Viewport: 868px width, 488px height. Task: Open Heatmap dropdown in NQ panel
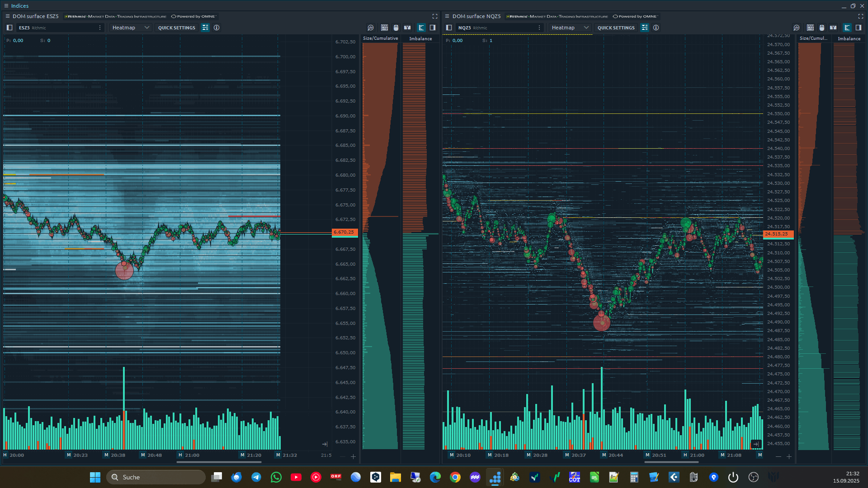click(x=570, y=28)
